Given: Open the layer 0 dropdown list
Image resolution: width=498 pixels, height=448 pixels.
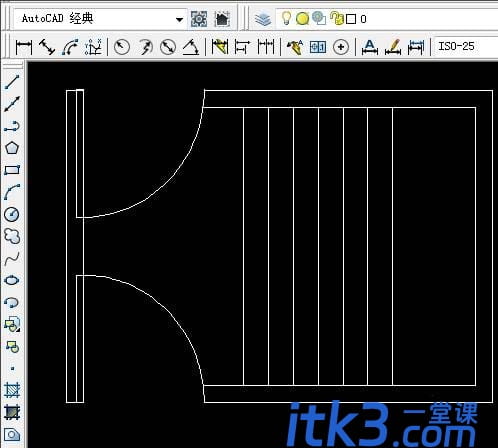Looking at the screenshot, I should [x=387, y=19].
